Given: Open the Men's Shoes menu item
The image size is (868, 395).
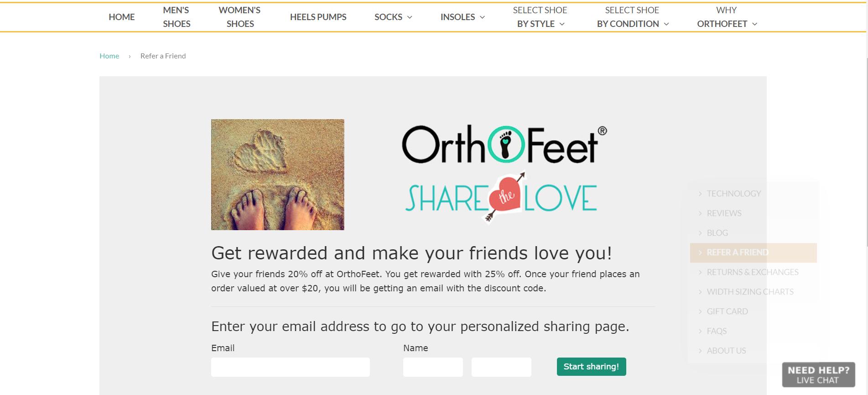Looking at the screenshot, I should pyautogui.click(x=177, y=17).
